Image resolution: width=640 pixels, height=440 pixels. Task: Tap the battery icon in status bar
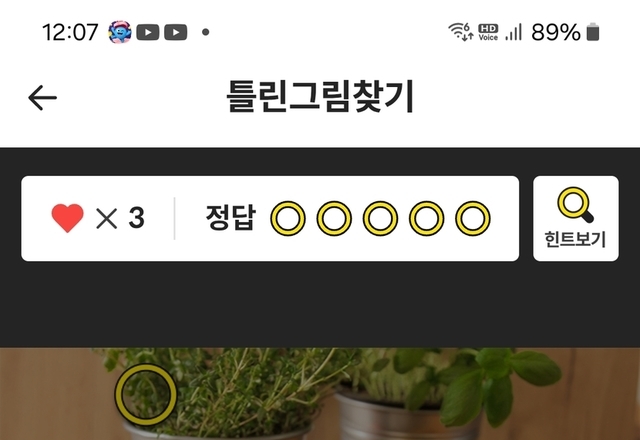pos(593,32)
